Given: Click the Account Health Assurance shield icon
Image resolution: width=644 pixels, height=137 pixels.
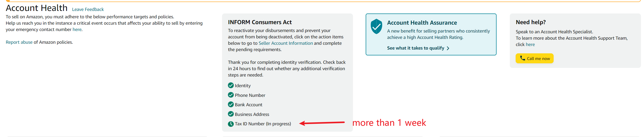Looking at the screenshot, I should (376, 26).
